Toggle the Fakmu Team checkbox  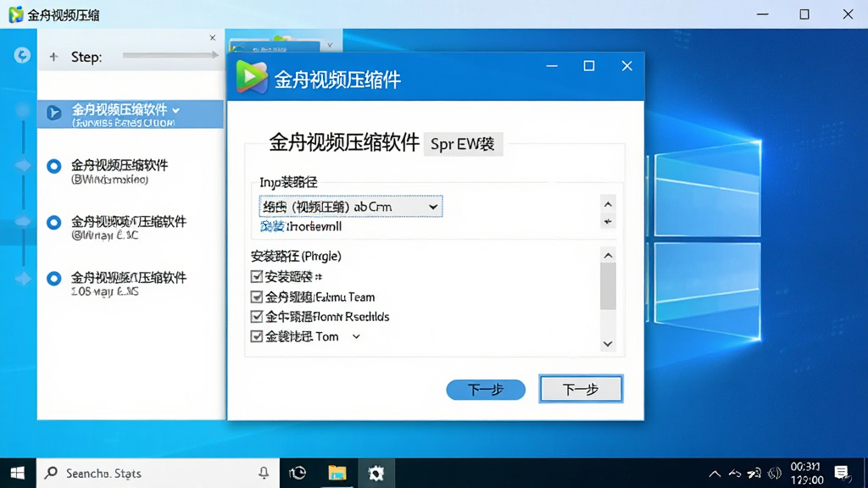(256, 297)
